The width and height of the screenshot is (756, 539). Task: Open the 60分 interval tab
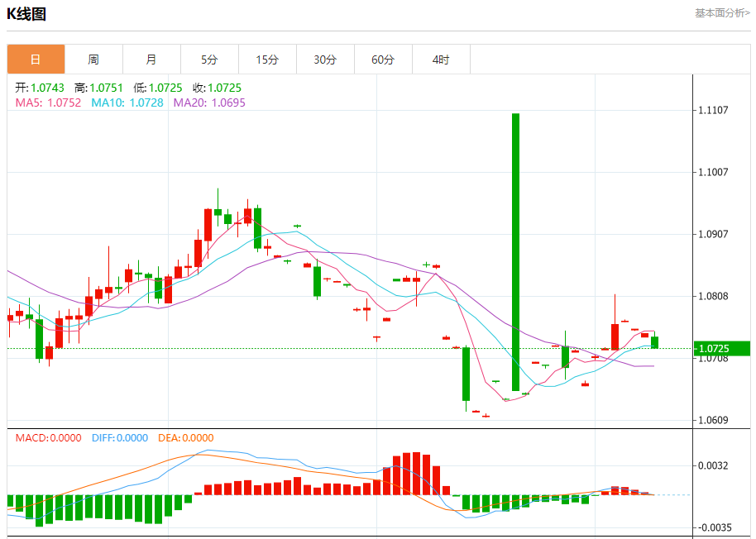tap(383, 60)
